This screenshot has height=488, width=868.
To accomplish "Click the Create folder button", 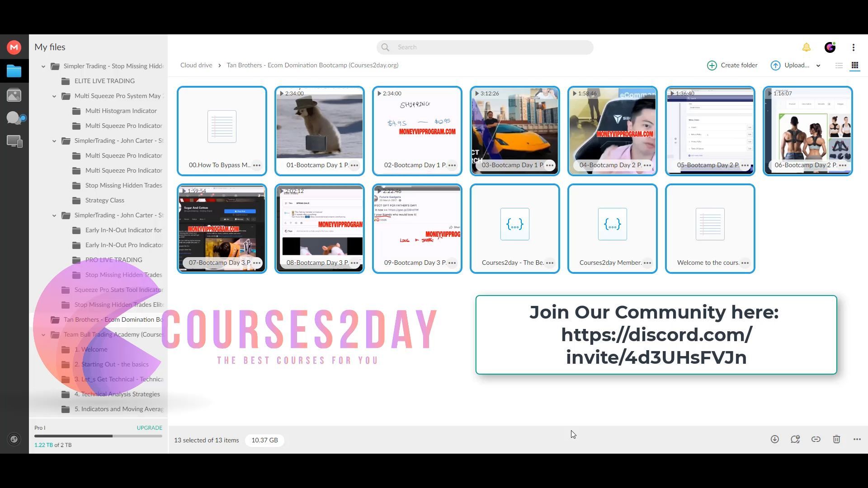I will (732, 66).
